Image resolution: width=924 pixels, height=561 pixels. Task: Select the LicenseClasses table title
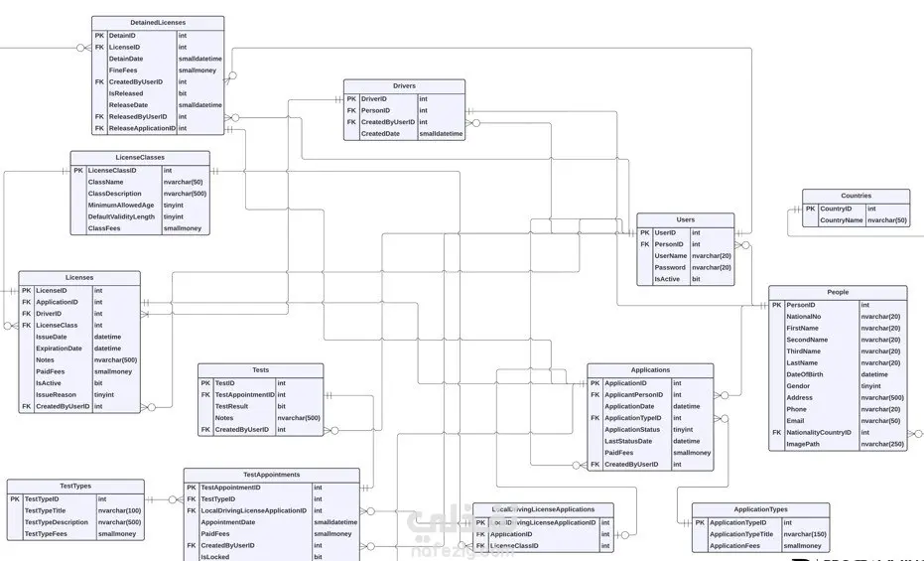coord(140,158)
